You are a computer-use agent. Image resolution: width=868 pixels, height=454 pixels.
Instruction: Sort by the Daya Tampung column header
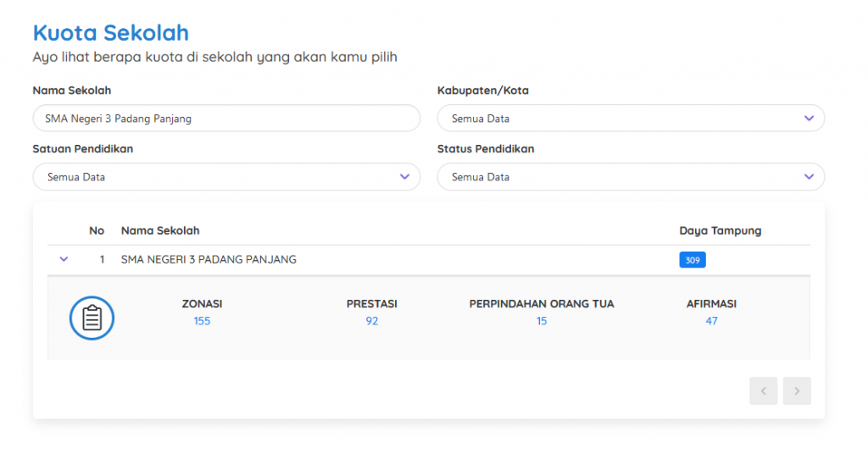pyautogui.click(x=720, y=230)
